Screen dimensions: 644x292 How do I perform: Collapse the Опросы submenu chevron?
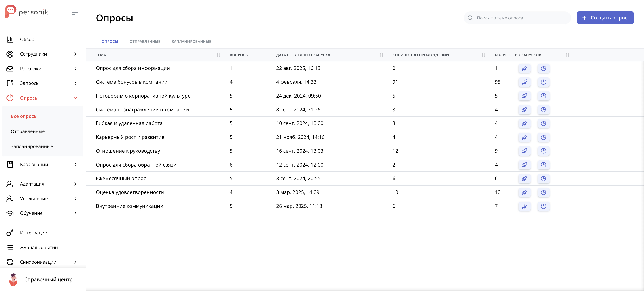76,98
